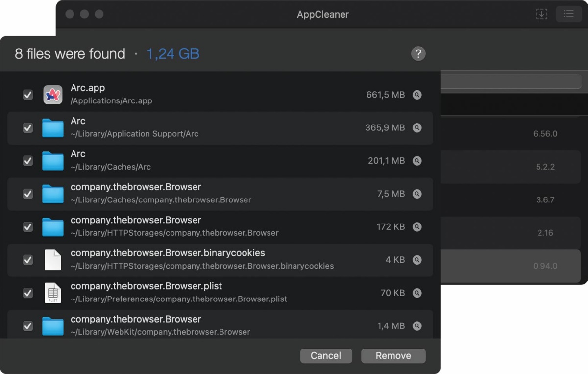Click the "7,5 MB" size value
The width and height of the screenshot is (588, 374).
[x=391, y=194]
